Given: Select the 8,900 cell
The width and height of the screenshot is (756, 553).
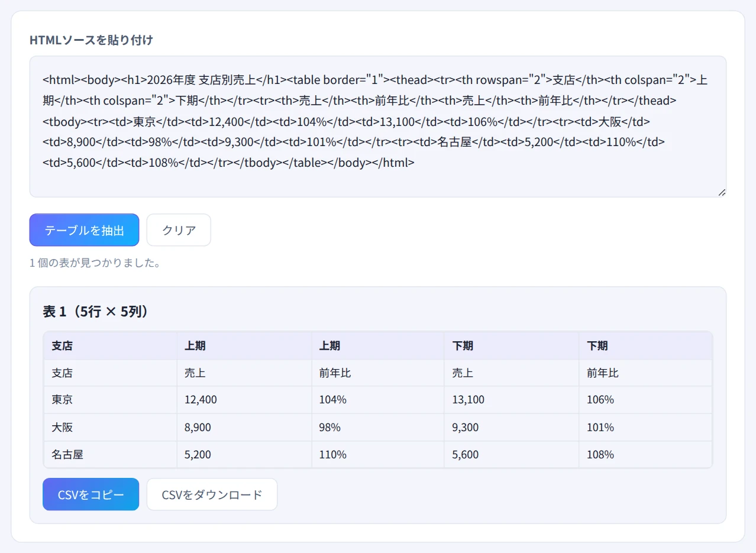Looking at the screenshot, I should (x=244, y=427).
